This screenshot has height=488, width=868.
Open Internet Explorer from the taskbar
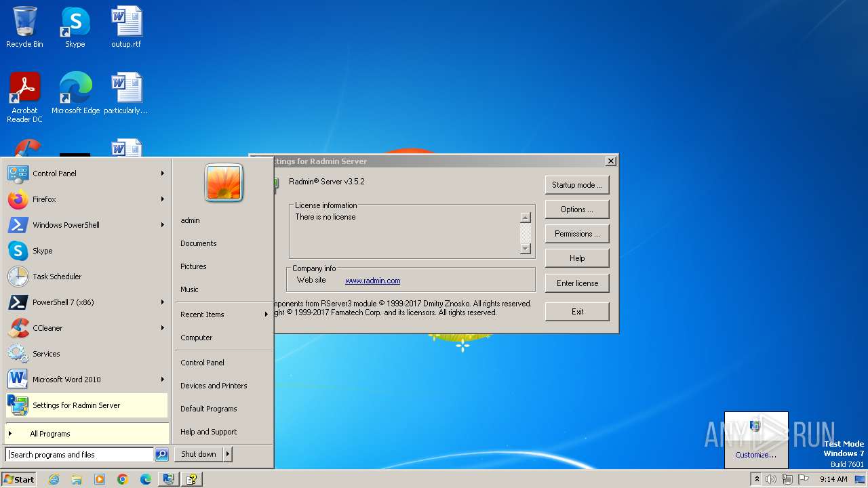pyautogui.click(x=54, y=479)
